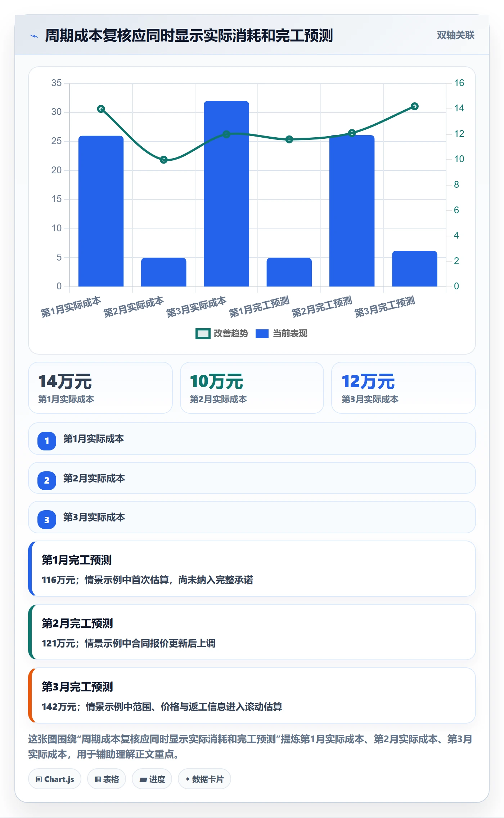Open the 12万元 data card
The image size is (504, 818).
[404, 388]
